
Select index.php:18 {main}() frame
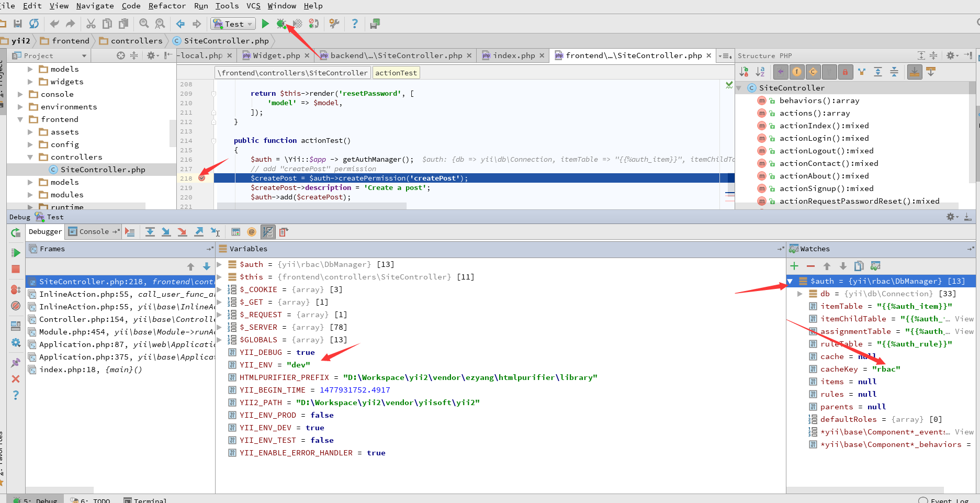pyautogui.click(x=121, y=370)
